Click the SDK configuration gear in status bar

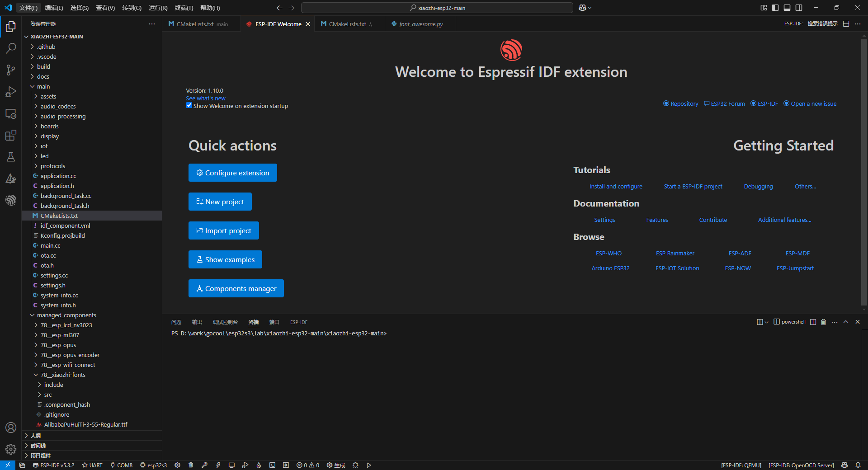pos(177,465)
